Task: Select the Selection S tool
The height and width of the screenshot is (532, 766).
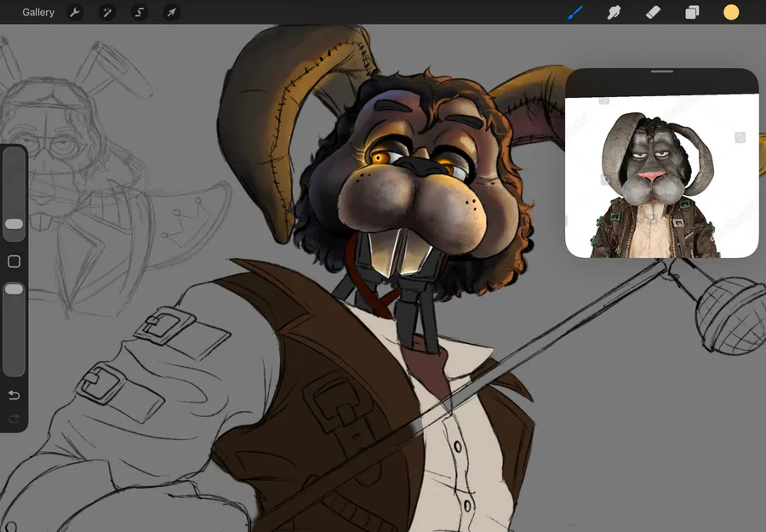Action: 140,12
